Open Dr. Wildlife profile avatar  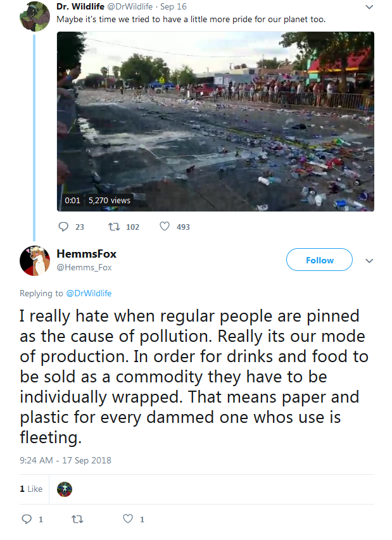point(35,16)
